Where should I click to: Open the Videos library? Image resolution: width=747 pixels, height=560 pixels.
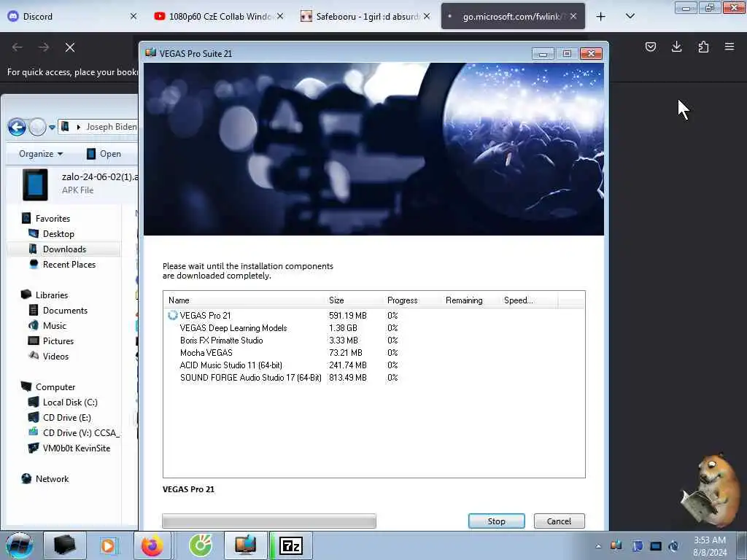(49, 356)
